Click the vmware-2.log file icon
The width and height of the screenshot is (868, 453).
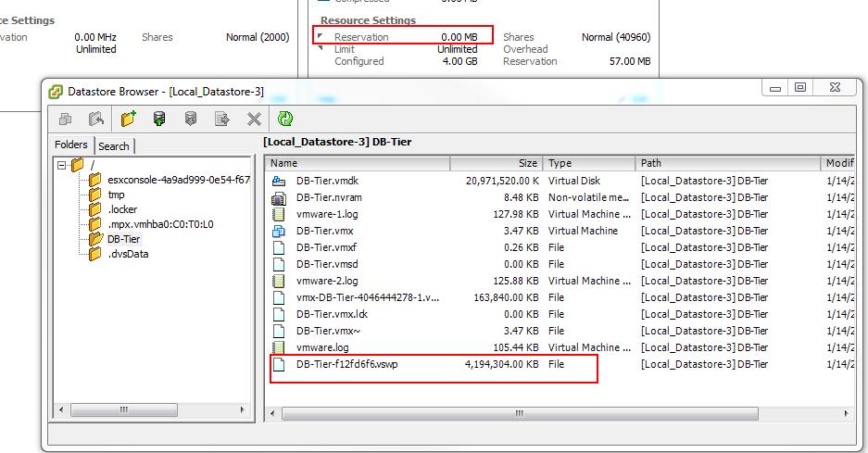(279, 281)
